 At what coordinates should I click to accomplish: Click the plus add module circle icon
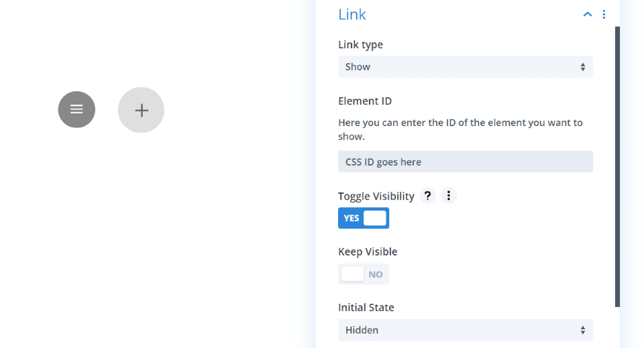click(141, 110)
